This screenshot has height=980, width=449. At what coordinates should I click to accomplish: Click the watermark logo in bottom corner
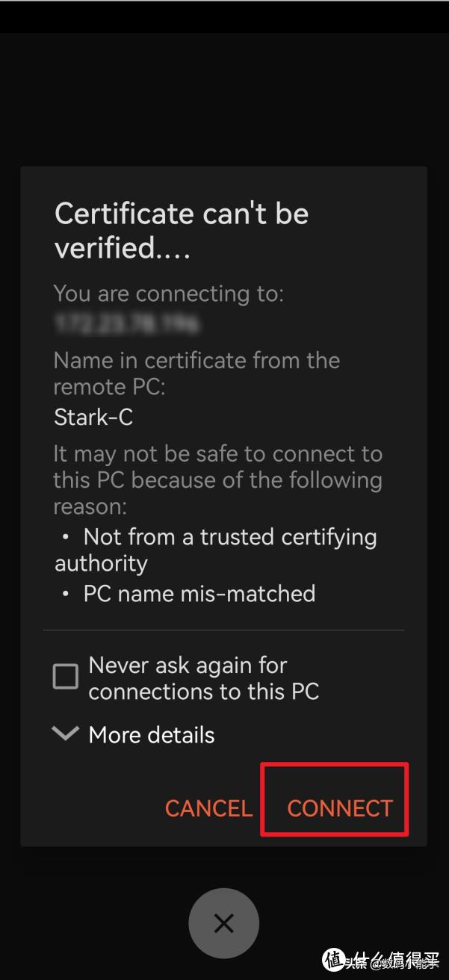(332, 958)
